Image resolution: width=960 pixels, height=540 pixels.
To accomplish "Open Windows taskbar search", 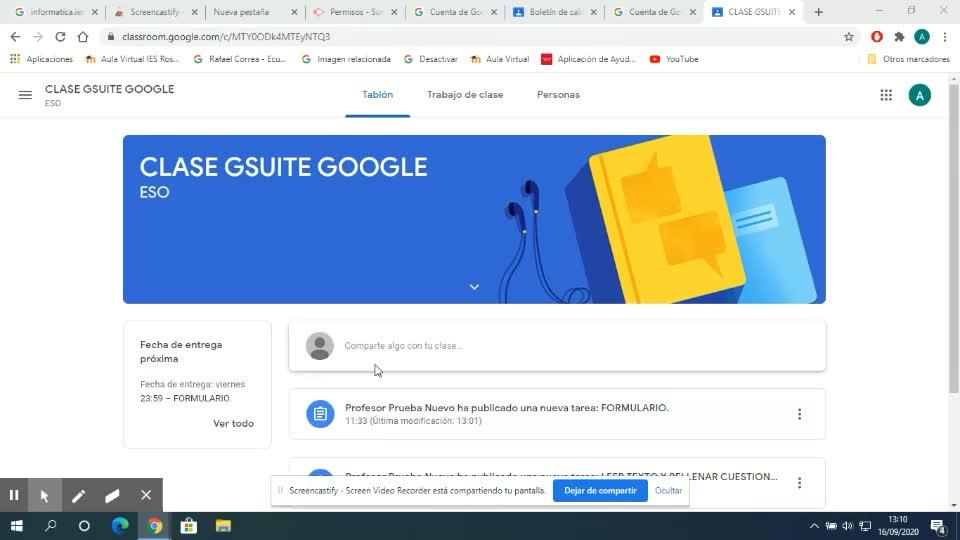I will pos(51,526).
